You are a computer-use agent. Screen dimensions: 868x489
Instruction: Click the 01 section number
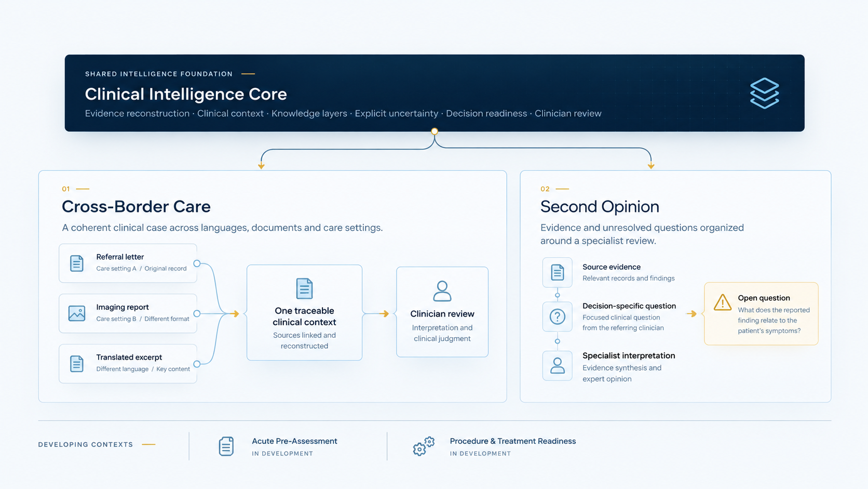[x=66, y=189]
